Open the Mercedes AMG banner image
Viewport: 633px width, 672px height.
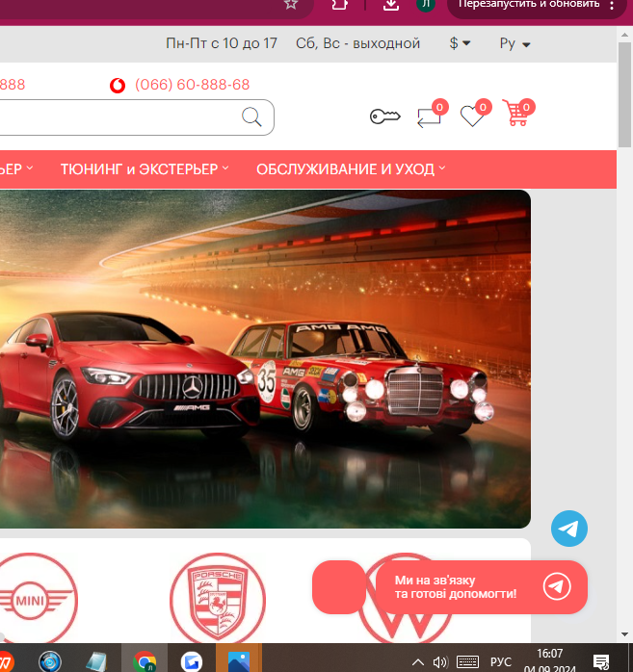tap(265, 358)
